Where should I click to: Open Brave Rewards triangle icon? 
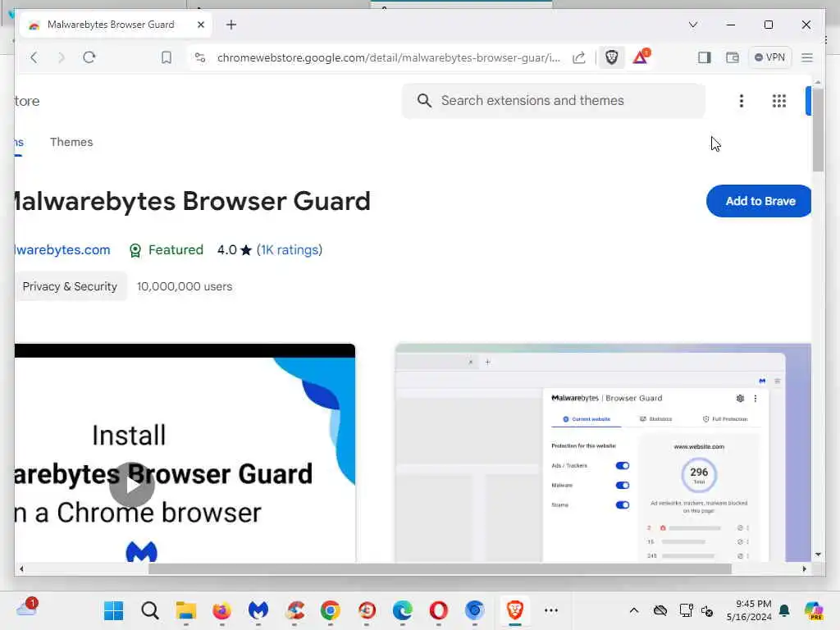(x=641, y=57)
